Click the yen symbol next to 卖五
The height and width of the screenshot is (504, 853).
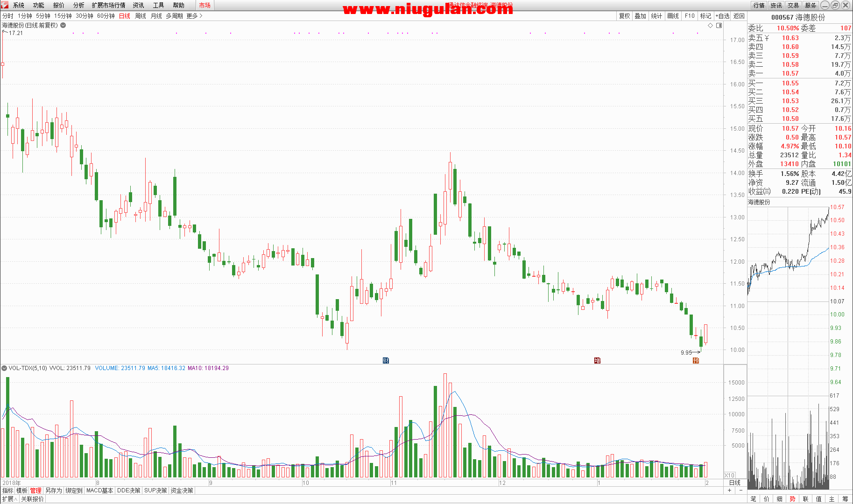[767, 38]
